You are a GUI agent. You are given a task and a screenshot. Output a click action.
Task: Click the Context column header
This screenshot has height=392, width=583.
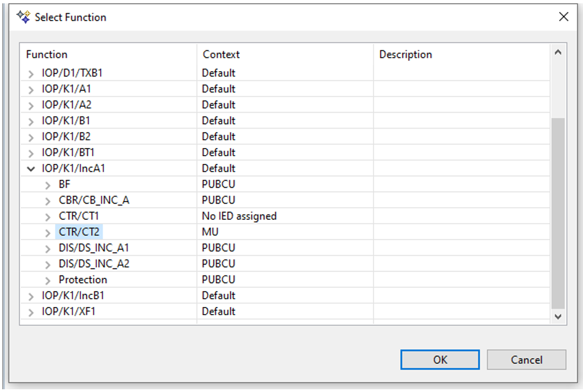(221, 55)
